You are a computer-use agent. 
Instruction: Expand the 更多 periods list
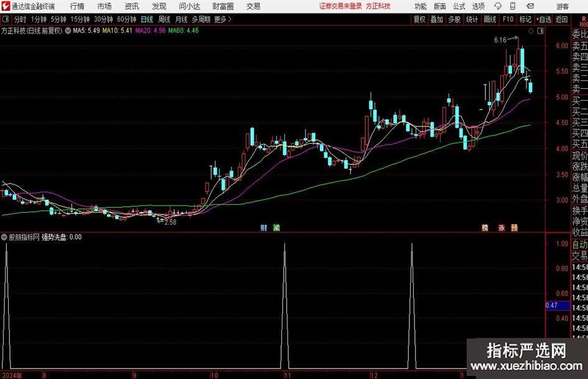coord(223,19)
